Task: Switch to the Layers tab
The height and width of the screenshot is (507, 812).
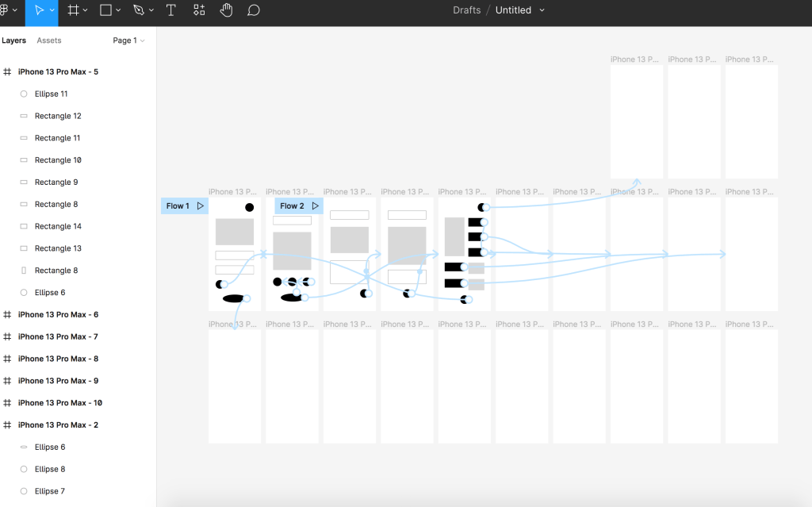Action: pyautogui.click(x=13, y=40)
